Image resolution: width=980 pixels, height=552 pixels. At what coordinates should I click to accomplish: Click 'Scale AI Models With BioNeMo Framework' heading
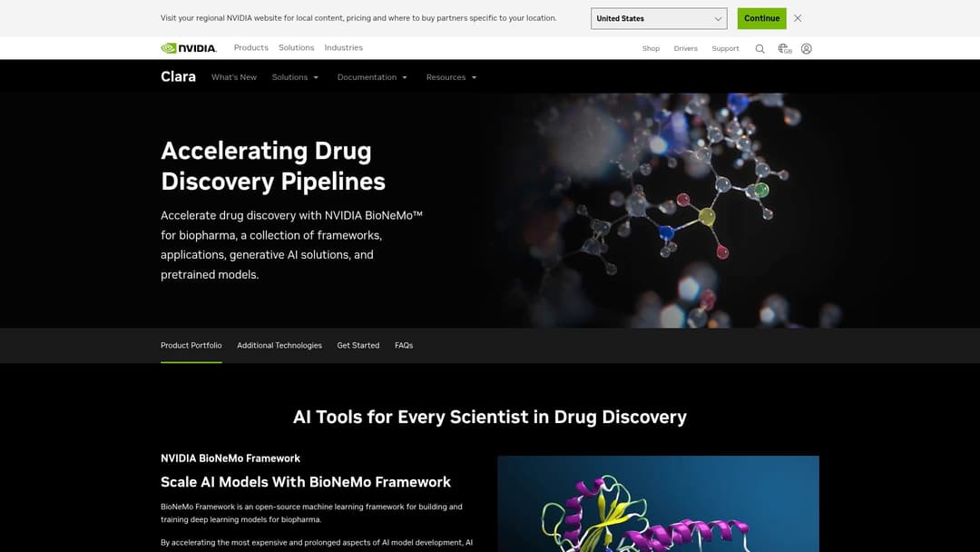(x=306, y=482)
